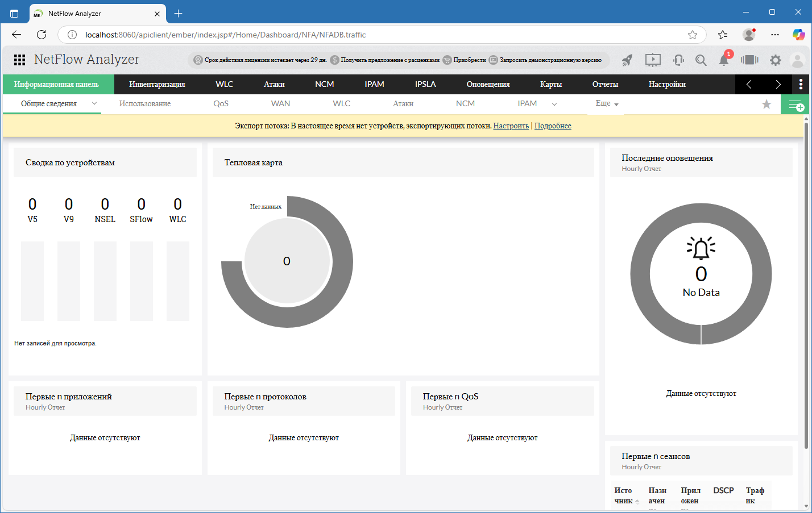The width and height of the screenshot is (812, 513).
Task: Open the IPAM main menu item
Action: 375,84
